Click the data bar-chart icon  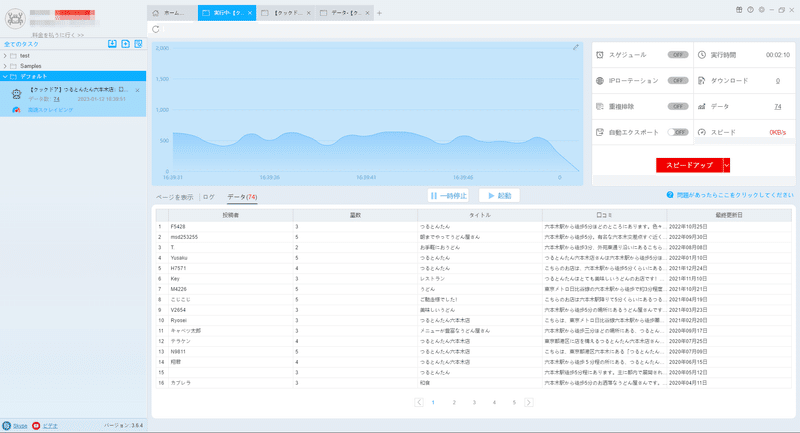(702, 107)
